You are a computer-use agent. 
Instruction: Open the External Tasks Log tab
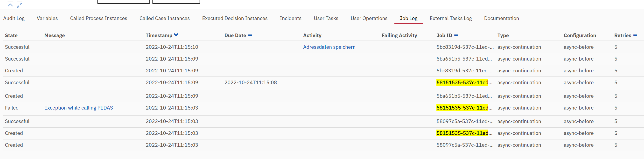click(x=451, y=18)
